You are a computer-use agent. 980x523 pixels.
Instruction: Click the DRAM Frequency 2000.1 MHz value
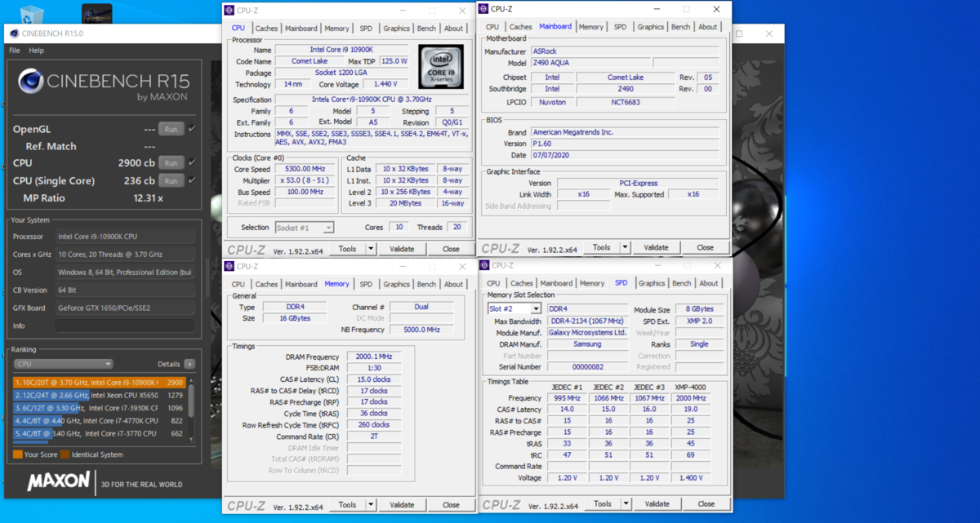[372, 357]
